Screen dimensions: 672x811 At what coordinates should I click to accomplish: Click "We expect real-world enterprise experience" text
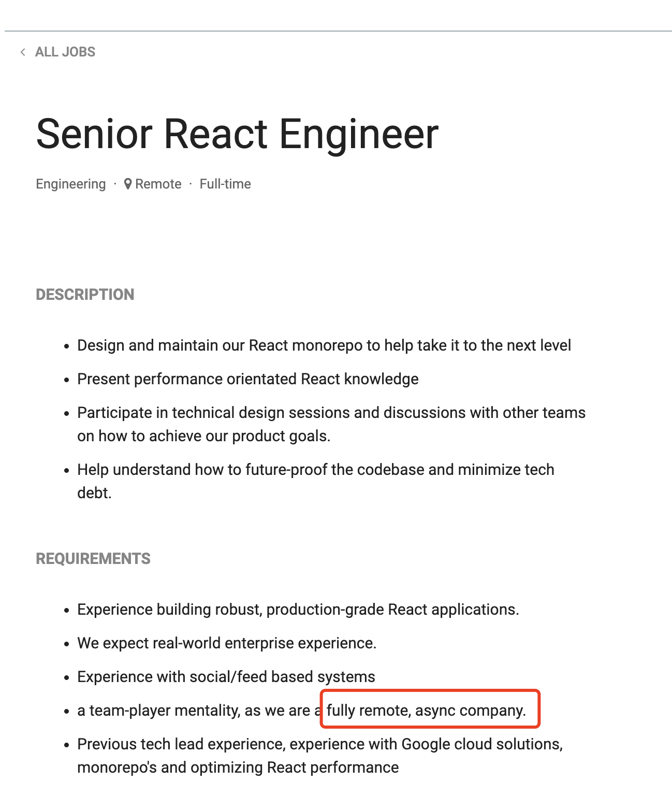(x=227, y=643)
